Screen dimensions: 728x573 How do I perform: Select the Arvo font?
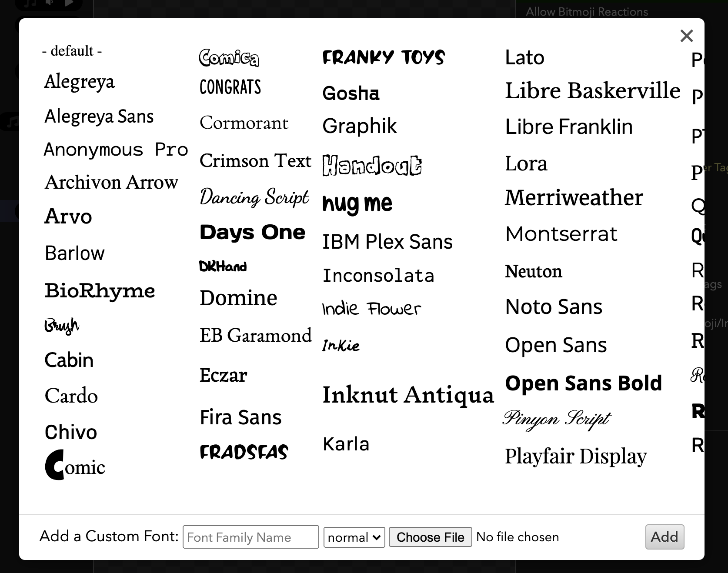point(68,216)
